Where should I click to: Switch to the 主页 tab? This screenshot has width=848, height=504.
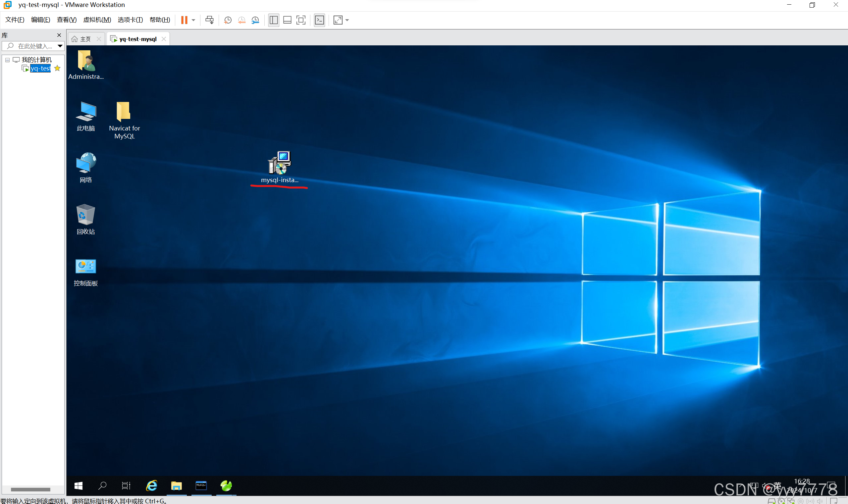pos(85,39)
